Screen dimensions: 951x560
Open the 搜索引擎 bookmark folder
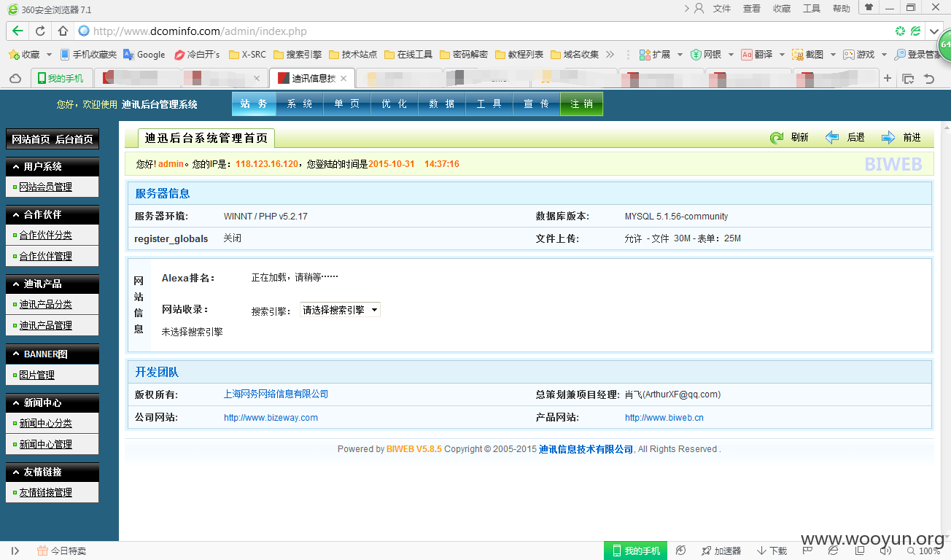[298, 55]
